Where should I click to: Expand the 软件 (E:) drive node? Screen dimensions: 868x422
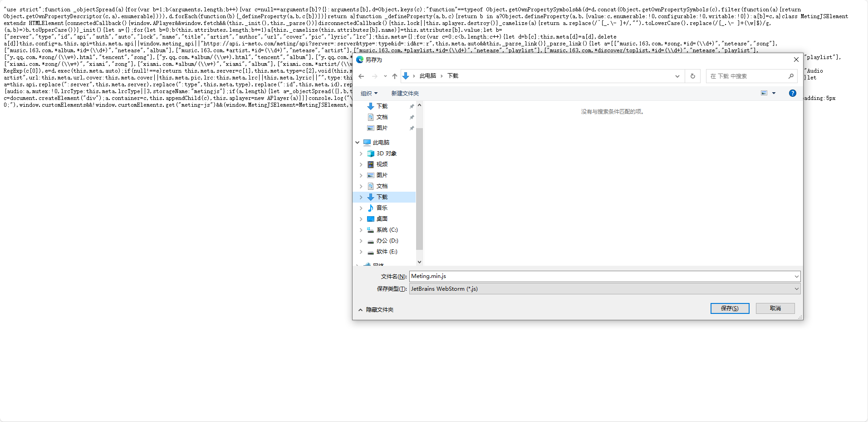point(361,252)
